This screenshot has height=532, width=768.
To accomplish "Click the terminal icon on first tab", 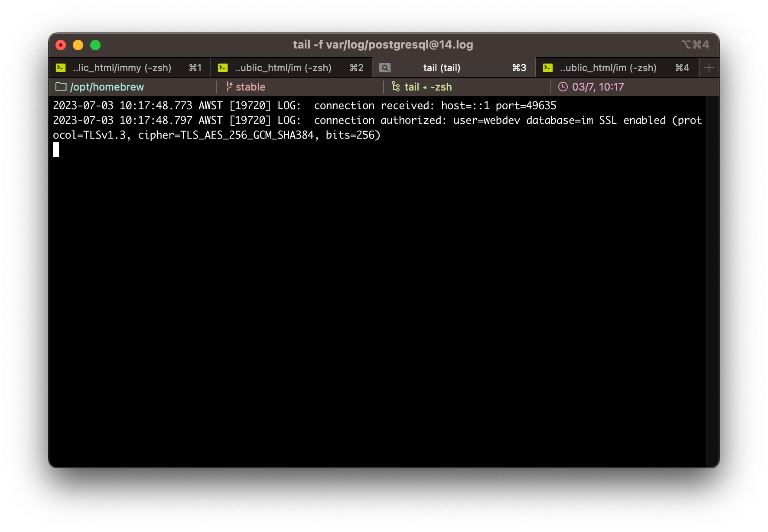I will 61,68.
